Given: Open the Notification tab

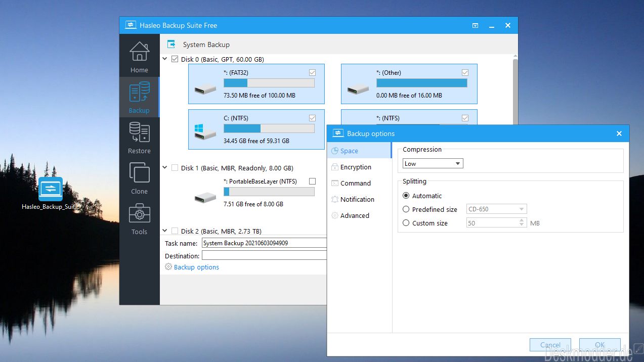Looking at the screenshot, I should tap(359, 199).
